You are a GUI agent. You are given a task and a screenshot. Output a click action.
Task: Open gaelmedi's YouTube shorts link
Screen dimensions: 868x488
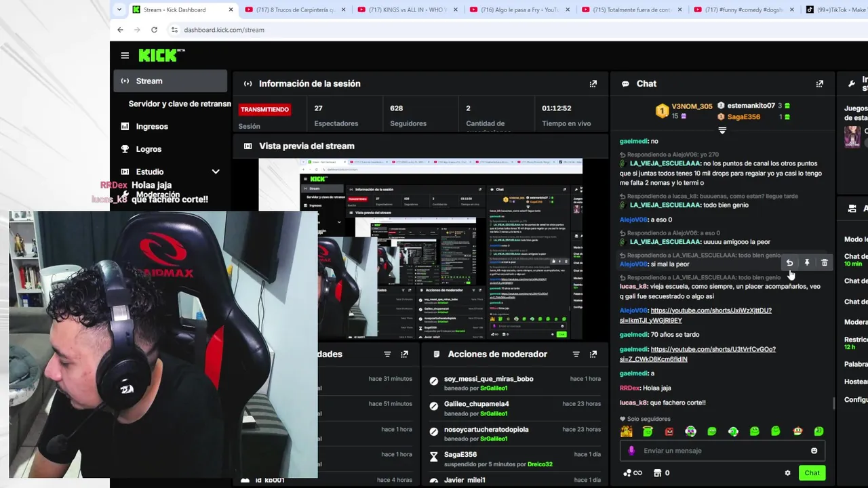(x=698, y=354)
